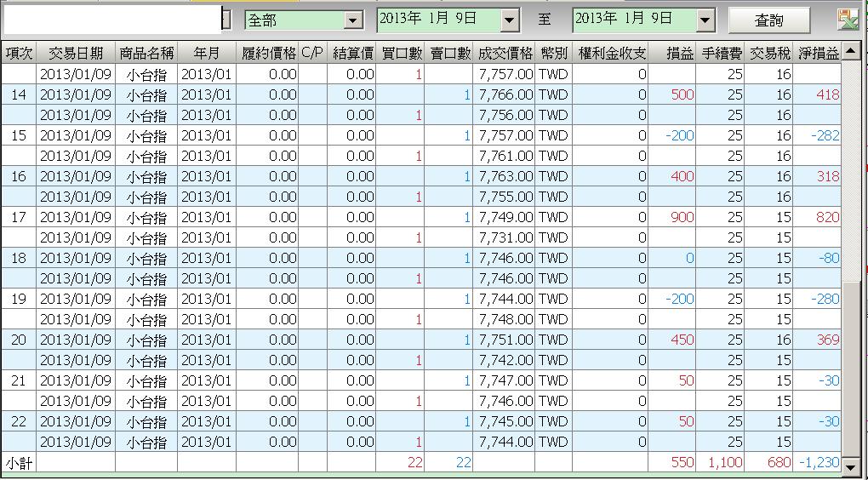868x480 pixels.
Task: Select row number 15
Action: tap(19, 135)
